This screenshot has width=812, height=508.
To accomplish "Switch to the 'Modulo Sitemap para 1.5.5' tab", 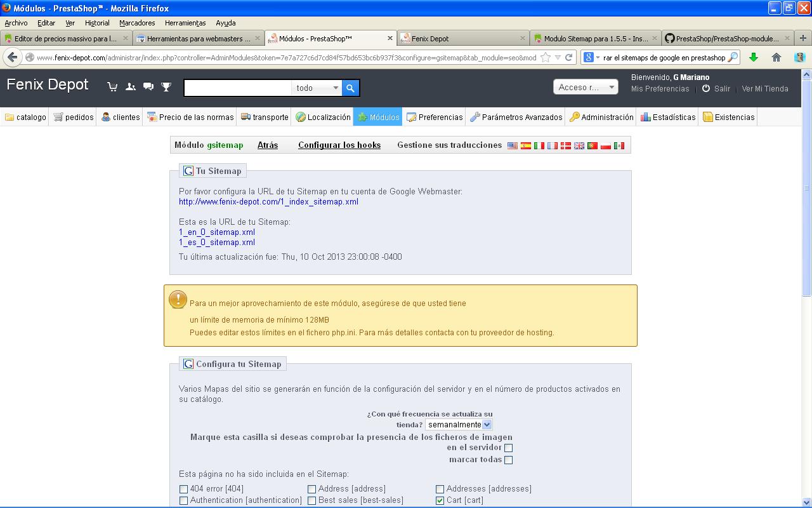I will pyautogui.click(x=596, y=38).
